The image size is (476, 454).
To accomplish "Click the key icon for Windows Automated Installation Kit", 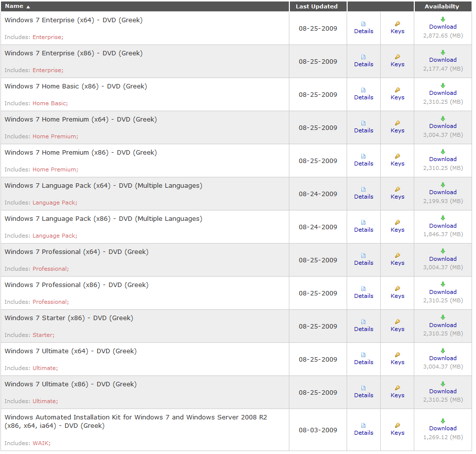I will tap(397, 425).
